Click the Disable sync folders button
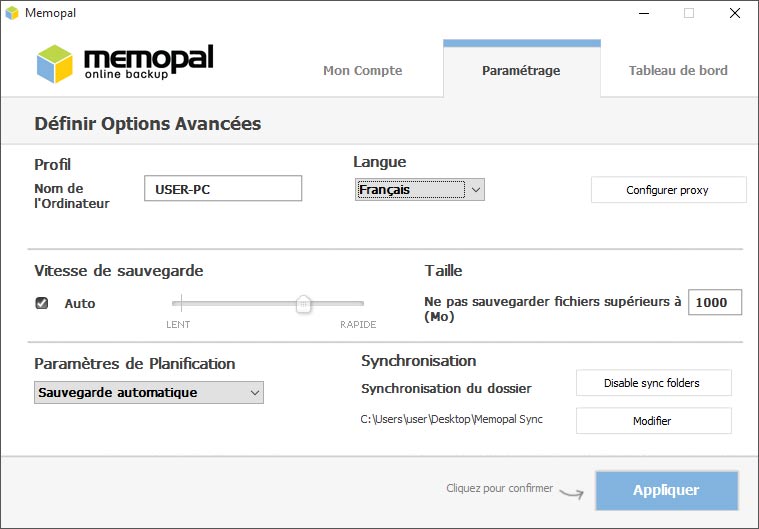Viewport: 759px width, 529px height. 653,383
